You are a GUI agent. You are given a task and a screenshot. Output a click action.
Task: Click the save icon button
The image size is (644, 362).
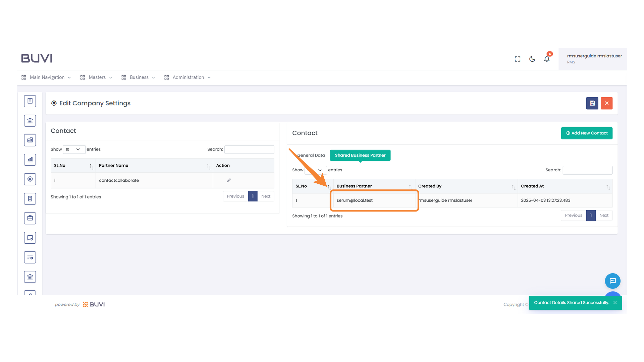tap(592, 103)
